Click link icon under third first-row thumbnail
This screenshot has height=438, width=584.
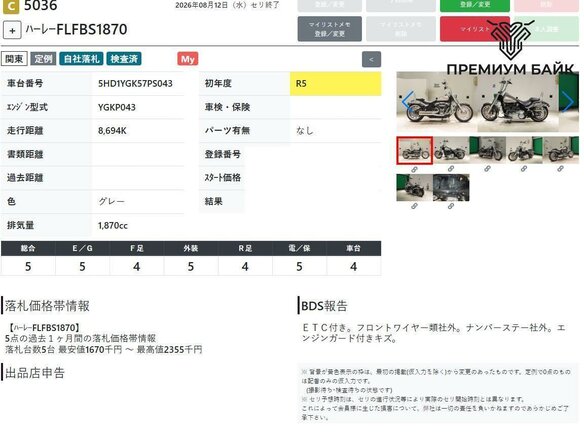488,169
